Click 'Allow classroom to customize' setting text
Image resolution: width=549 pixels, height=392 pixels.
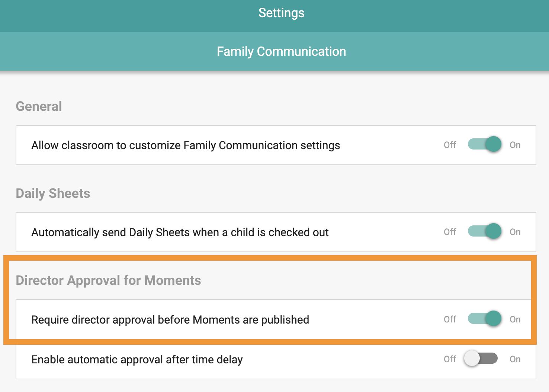[186, 145]
